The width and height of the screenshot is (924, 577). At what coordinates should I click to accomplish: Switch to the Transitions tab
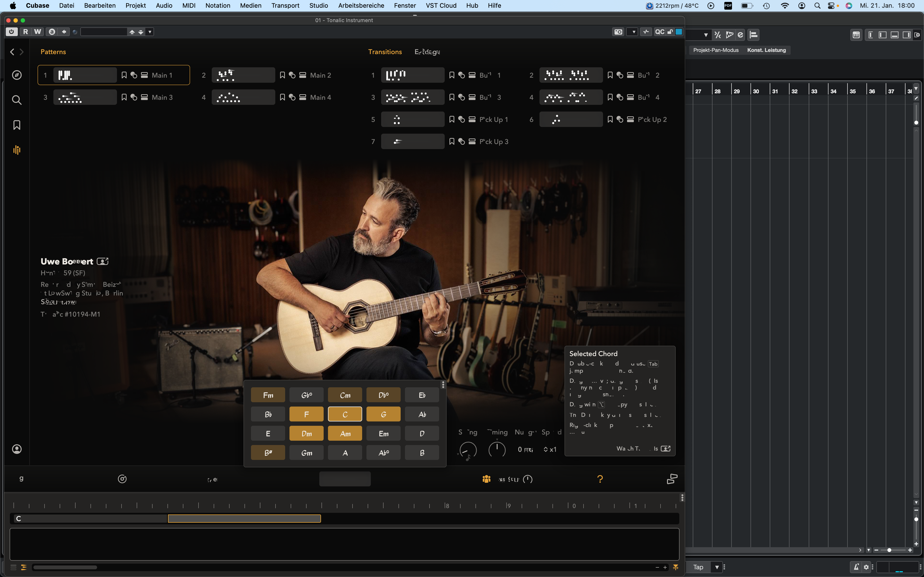385,52
